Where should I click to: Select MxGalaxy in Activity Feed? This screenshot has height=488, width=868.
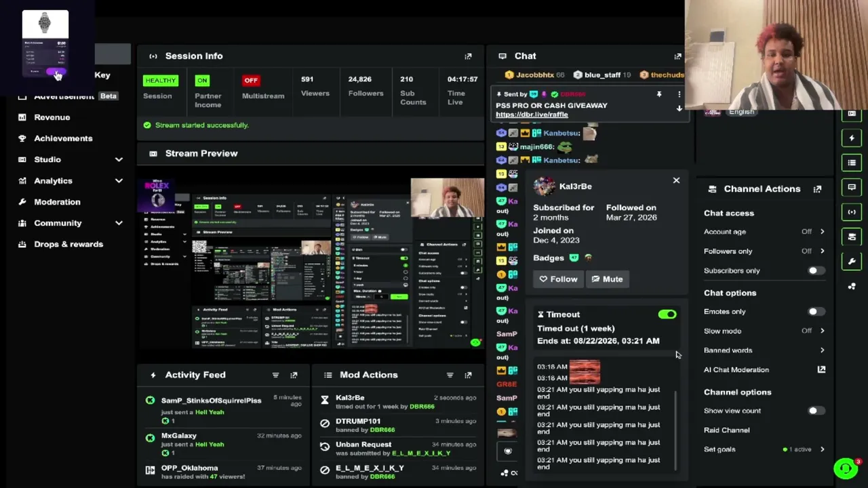(x=179, y=436)
